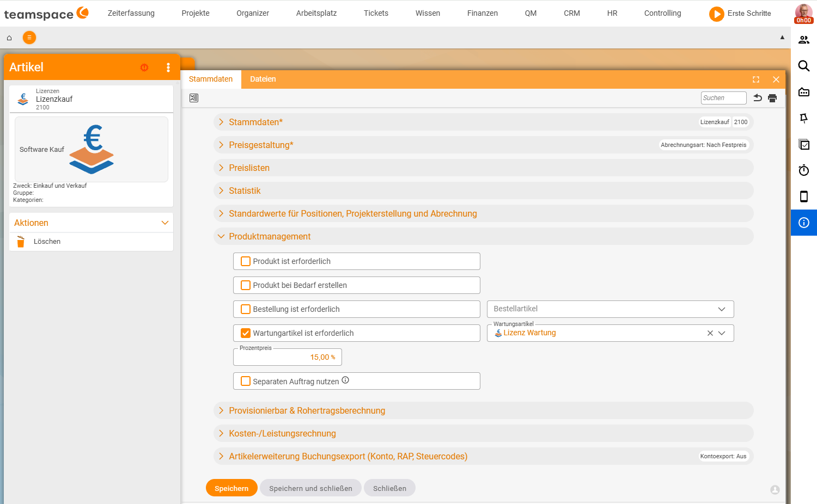Click Speichern und schließen
Screen dimensions: 817x504
tap(310, 488)
